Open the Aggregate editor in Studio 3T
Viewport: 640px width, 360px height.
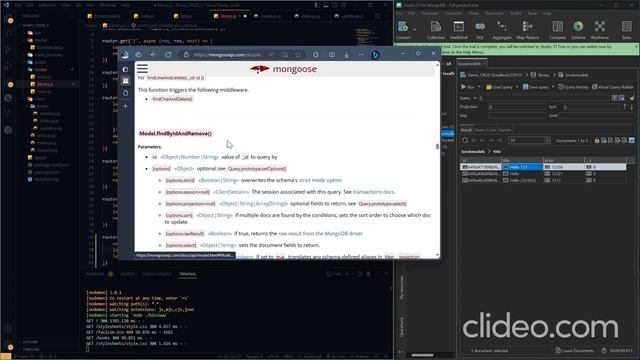pos(502,30)
